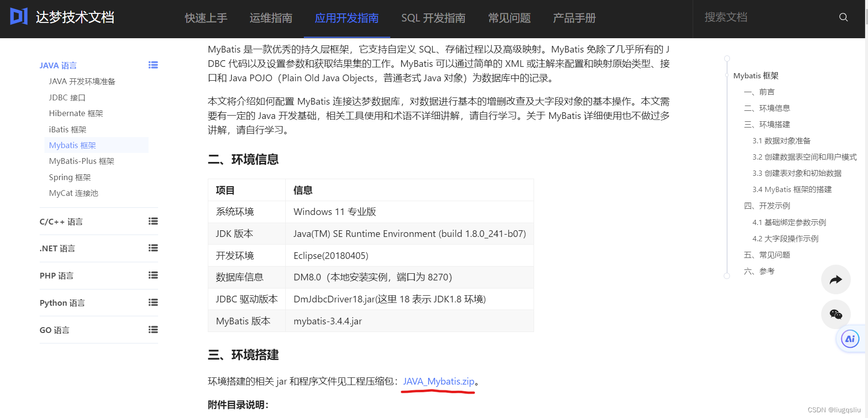Click the 数据库信息 table cell
The width and height of the screenshot is (868, 418).
click(246, 277)
